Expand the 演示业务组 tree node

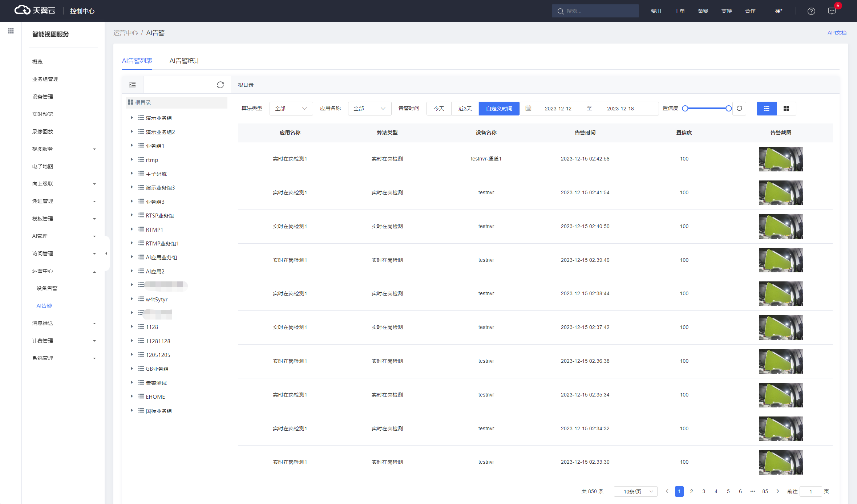pos(132,118)
